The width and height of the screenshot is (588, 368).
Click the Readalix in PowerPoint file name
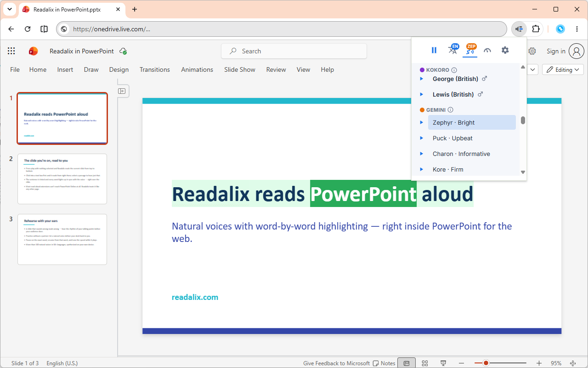coord(82,51)
